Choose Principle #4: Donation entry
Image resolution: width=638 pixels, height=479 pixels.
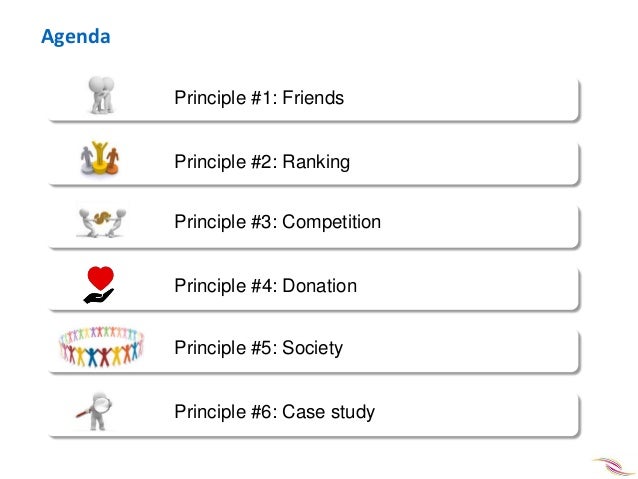coord(313,287)
